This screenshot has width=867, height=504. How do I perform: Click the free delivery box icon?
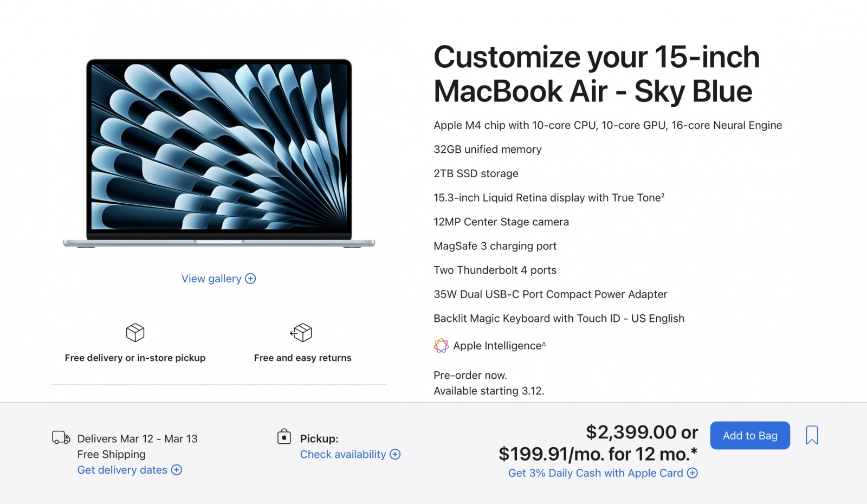point(135,332)
